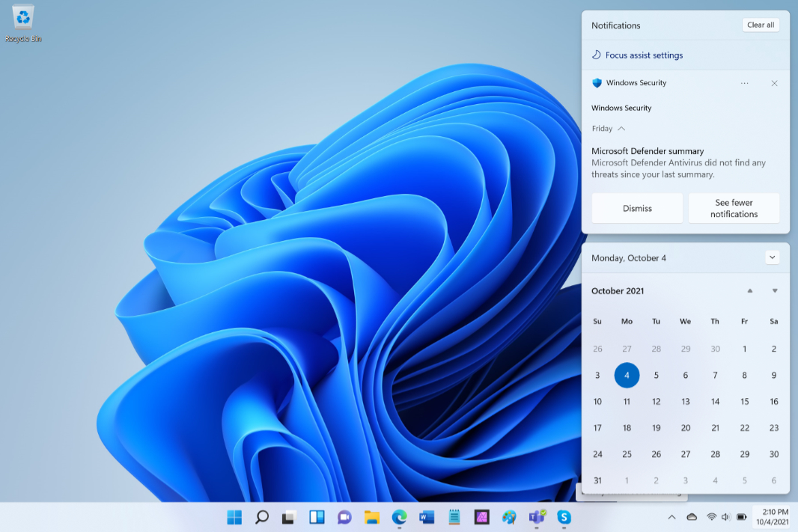Open Microsoft Word
798x532 pixels.
(x=427, y=517)
